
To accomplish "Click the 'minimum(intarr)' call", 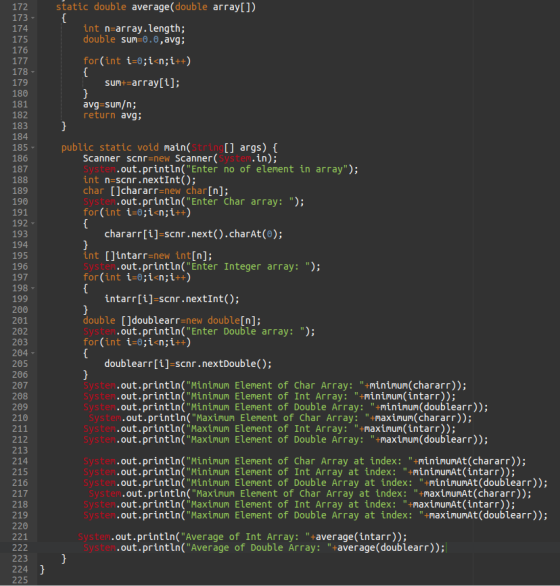I will 404,397.
